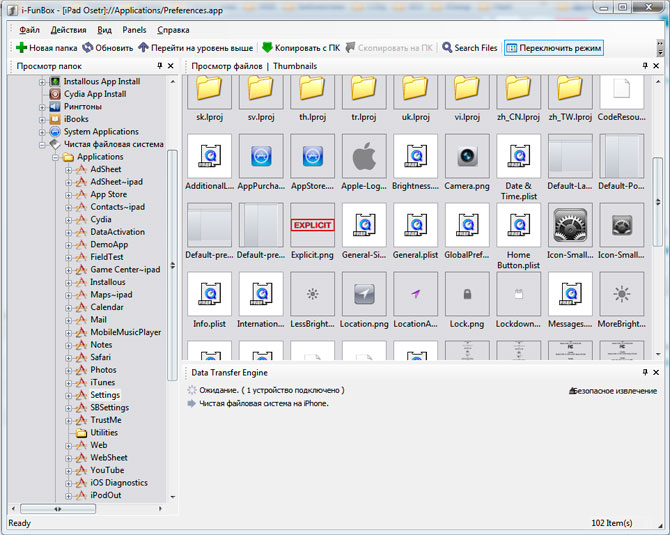Click Перейти на уровень выше button
Image resolution: width=670 pixels, height=535 pixels.
195,48
